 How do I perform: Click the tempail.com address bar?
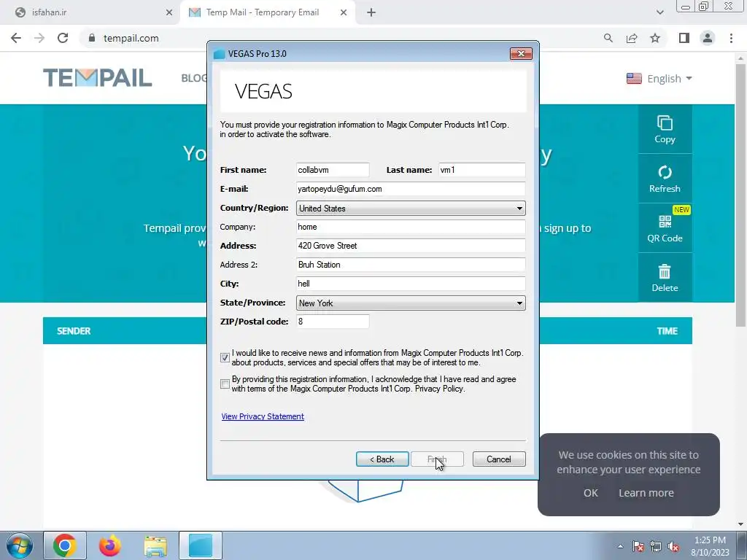[x=333, y=38]
